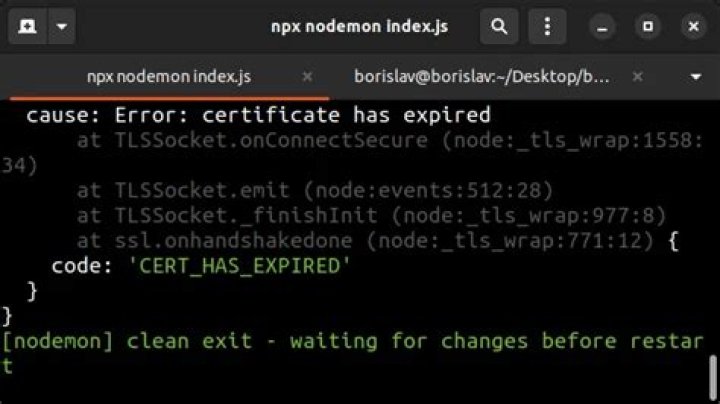Image resolution: width=720 pixels, height=404 pixels.
Task: Close the 'npx nodemon index.js' tab
Action: [x=307, y=76]
